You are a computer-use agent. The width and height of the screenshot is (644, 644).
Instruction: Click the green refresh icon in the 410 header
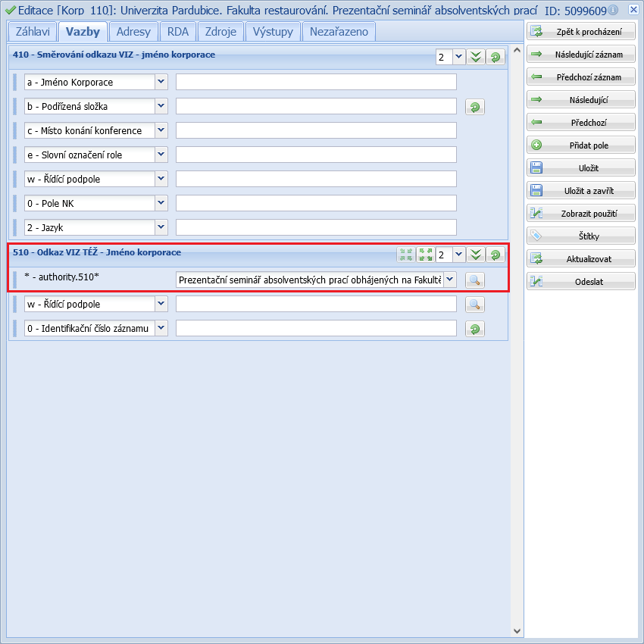(496, 58)
